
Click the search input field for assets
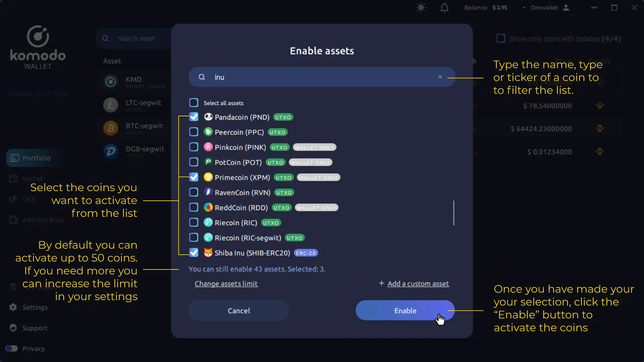[x=322, y=77]
